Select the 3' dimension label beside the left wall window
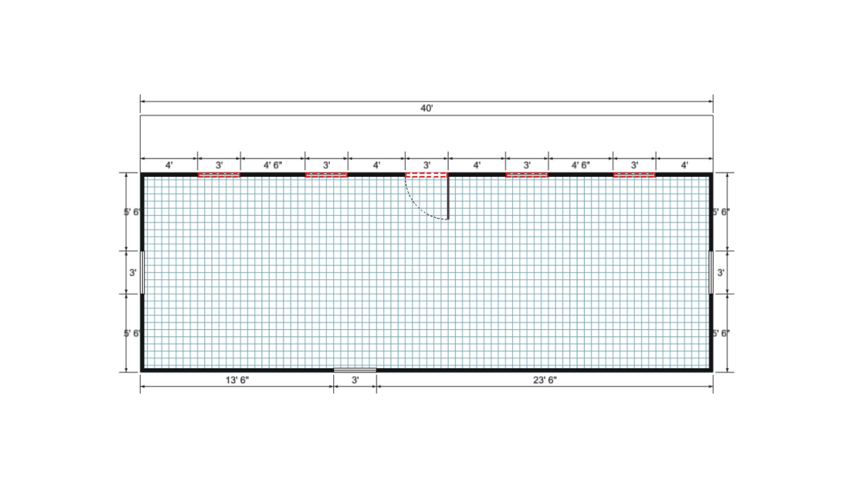This screenshot has height=488, width=868. (133, 272)
